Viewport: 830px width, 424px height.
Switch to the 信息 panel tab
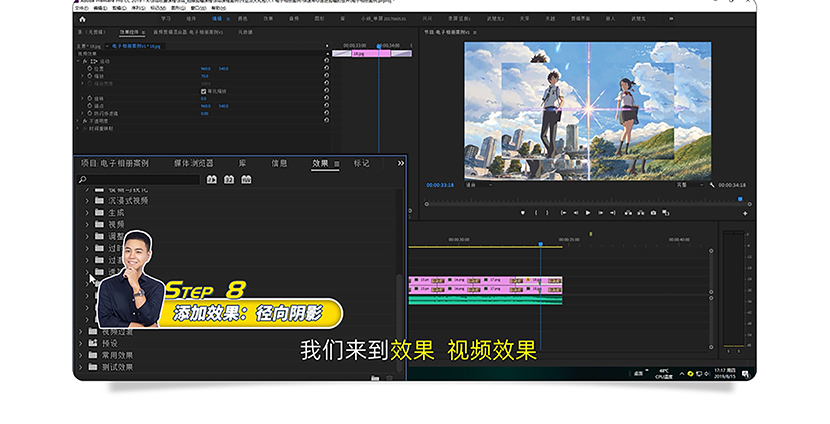click(279, 164)
